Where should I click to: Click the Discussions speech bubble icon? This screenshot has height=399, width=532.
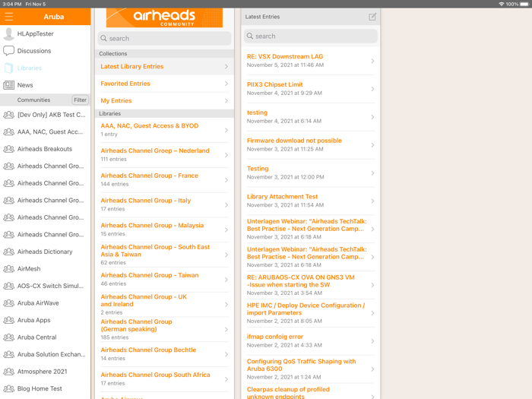click(x=9, y=51)
